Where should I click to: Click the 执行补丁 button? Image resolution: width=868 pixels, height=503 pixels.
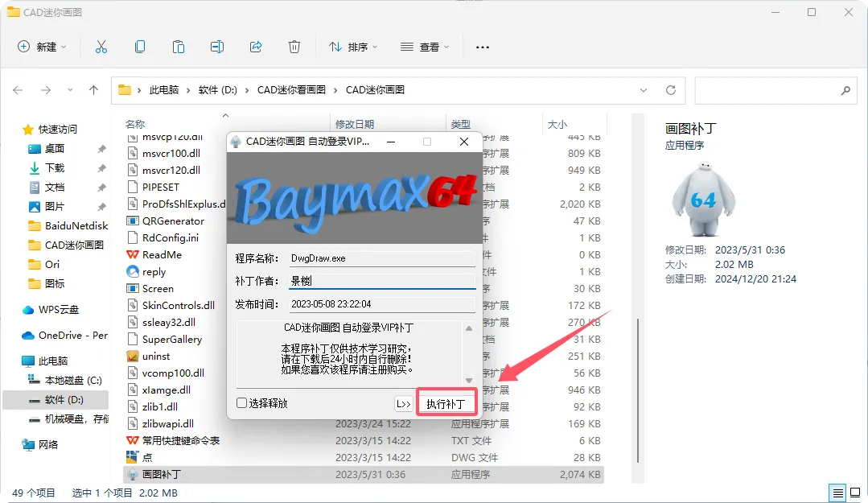pos(446,404)
